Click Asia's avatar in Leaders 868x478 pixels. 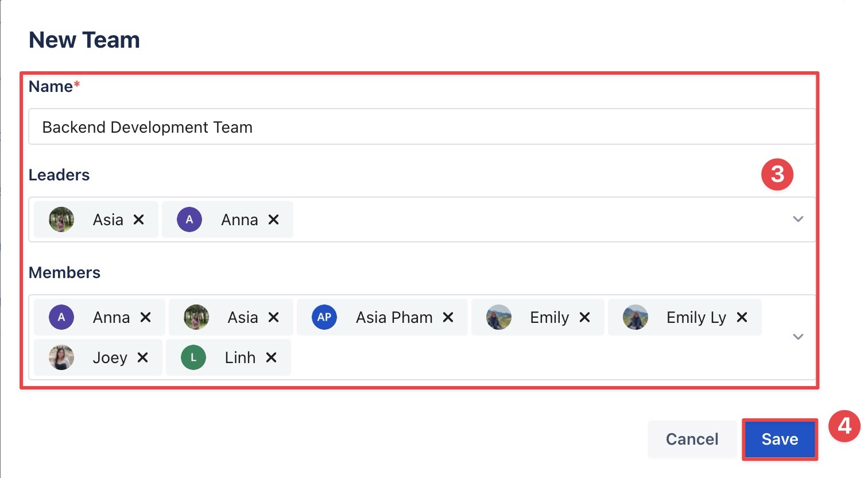(x=61, y=219)
